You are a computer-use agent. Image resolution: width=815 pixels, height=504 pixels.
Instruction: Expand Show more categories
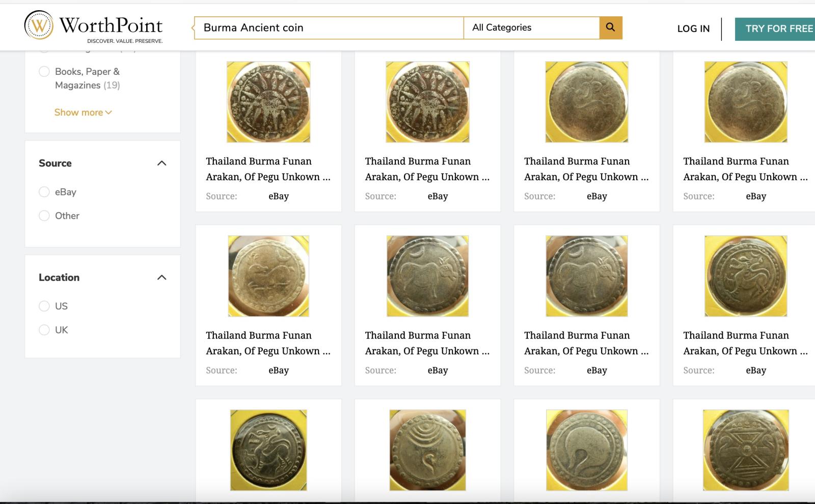[x=83, y=113]
